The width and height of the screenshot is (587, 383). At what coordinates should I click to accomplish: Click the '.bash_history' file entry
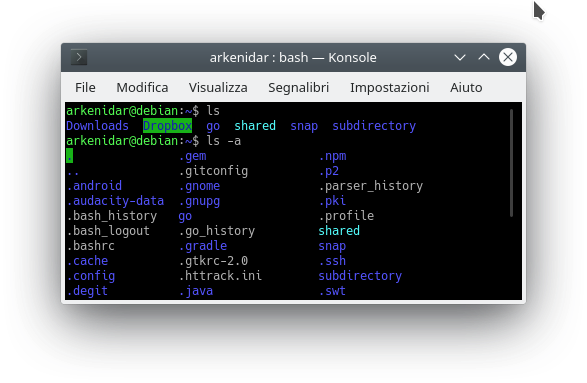click(x=112, y=216)
